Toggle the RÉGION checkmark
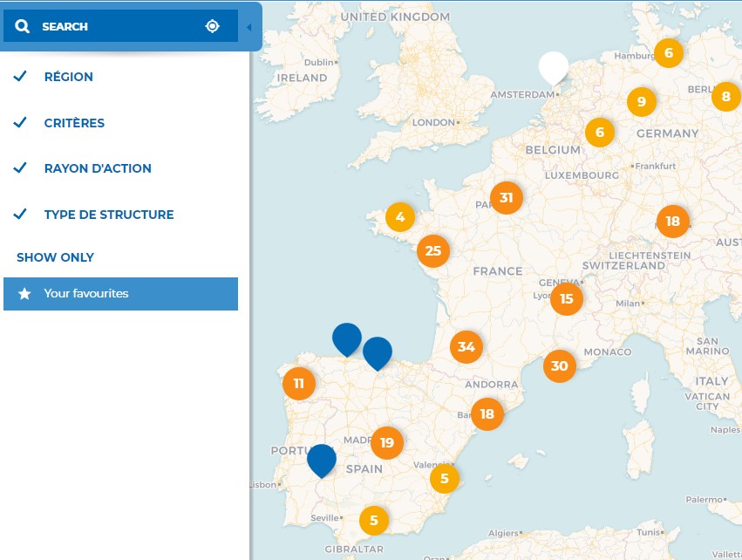 pos(20,76)
